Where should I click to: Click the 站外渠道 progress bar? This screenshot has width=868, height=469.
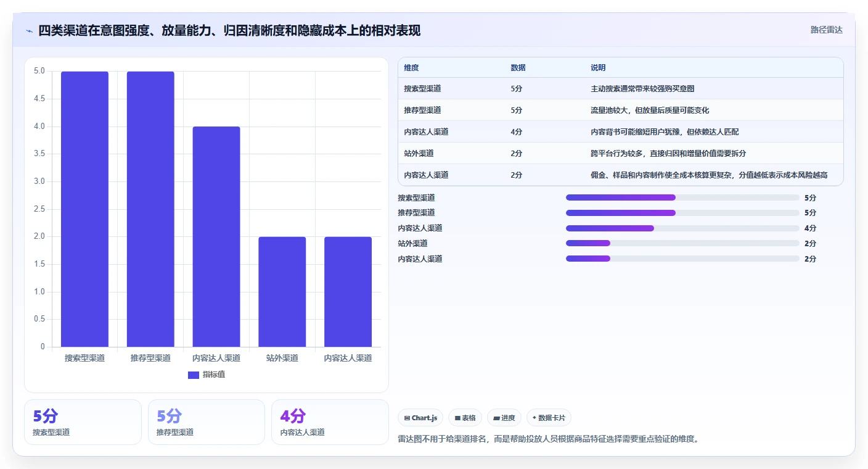tap(682, 243)
